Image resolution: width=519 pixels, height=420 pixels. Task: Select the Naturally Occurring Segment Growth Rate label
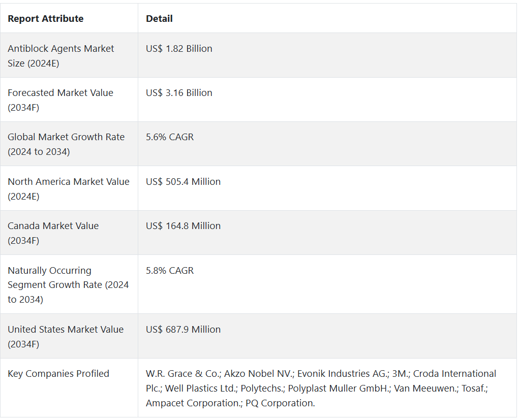(68, 285)
